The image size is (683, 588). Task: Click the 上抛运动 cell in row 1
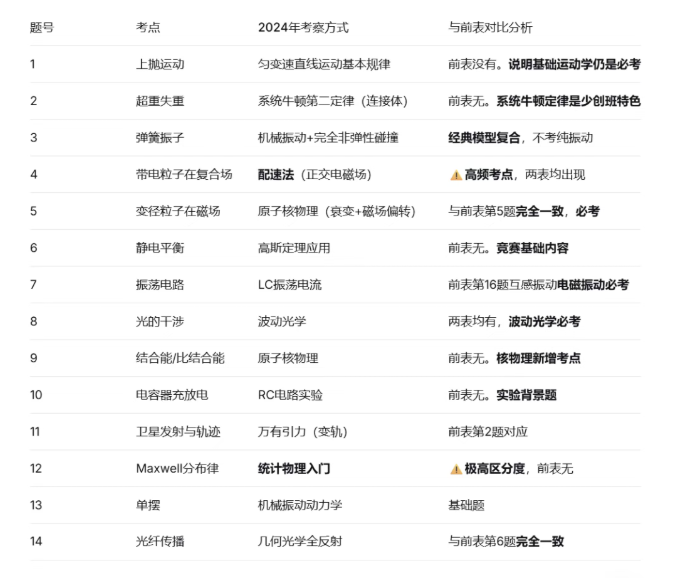[x=160, y=64]
